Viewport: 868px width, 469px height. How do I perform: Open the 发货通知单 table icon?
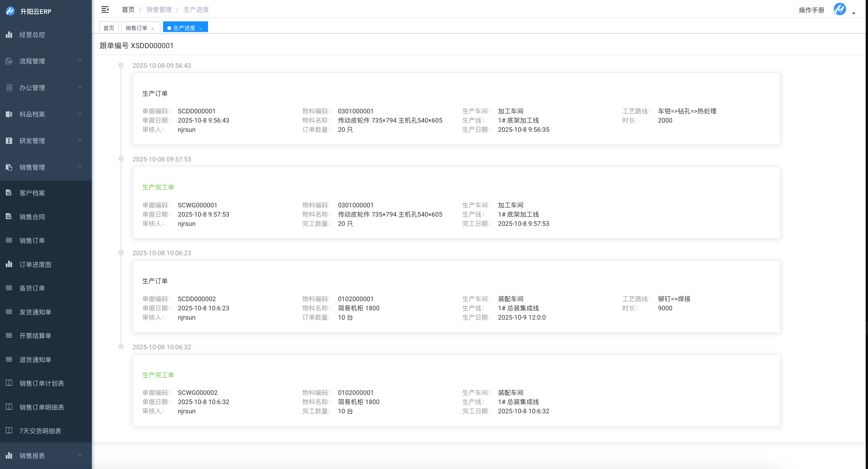pyautogui.click(x=9, y=312)
